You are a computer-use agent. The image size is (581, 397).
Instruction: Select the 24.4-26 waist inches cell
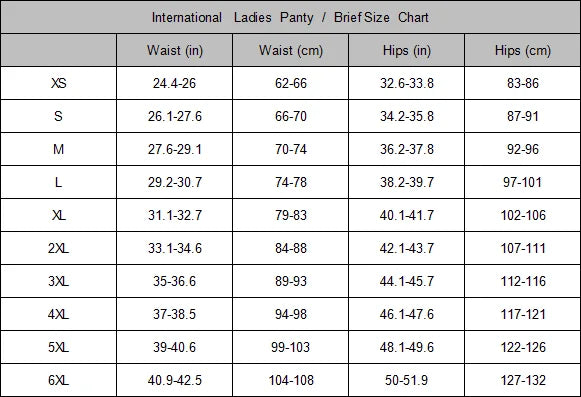[175, 83]
